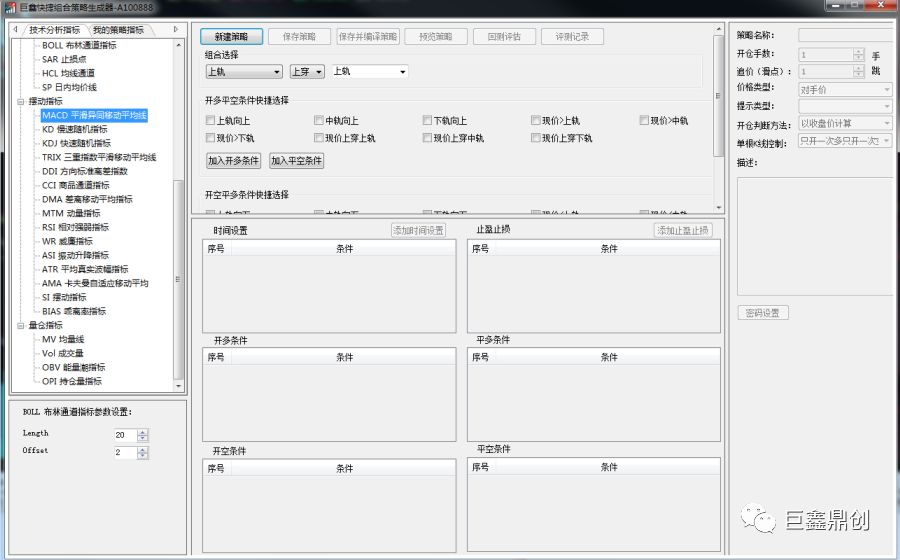Click the 条件 header in 止盈止损 table
Screen dimensions: 900x560
tap(609, 249)
